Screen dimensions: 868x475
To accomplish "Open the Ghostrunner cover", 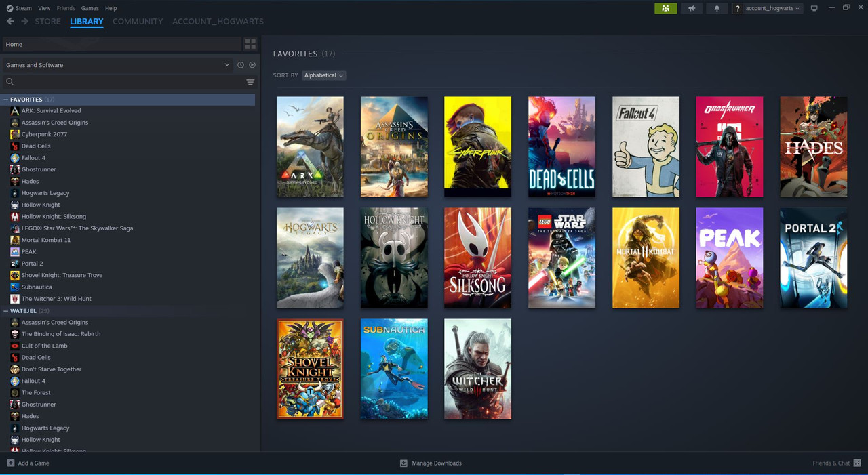I will click(730, 146).
